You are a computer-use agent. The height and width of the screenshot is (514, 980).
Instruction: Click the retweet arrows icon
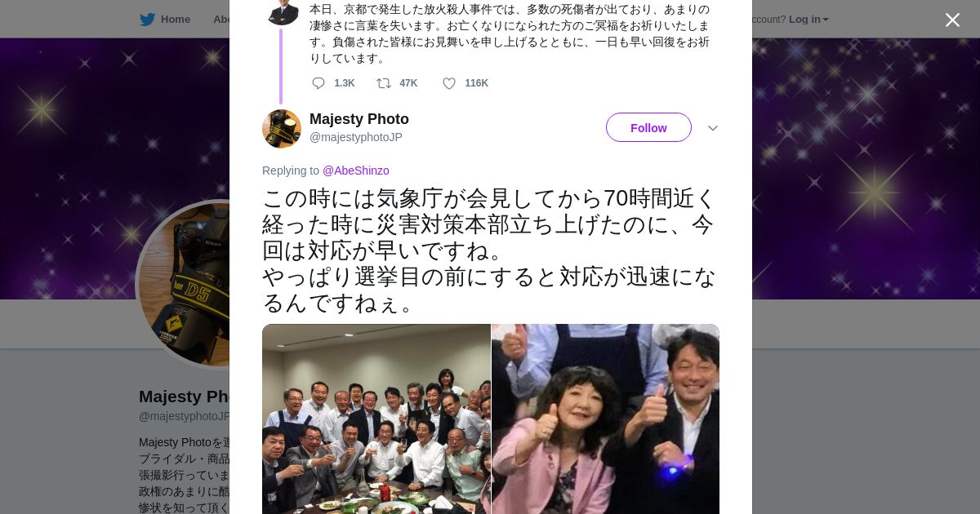(383, 83)
